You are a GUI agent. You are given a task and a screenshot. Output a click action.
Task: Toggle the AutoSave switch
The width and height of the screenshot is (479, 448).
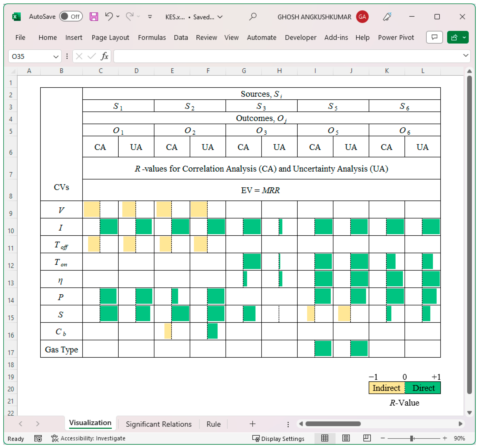[71, 16]
